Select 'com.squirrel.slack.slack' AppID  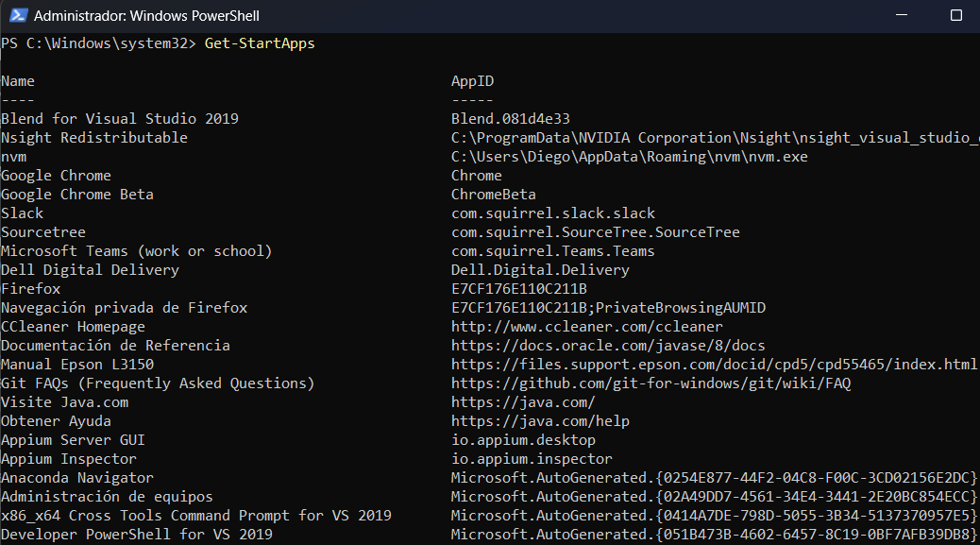[553, 213]
